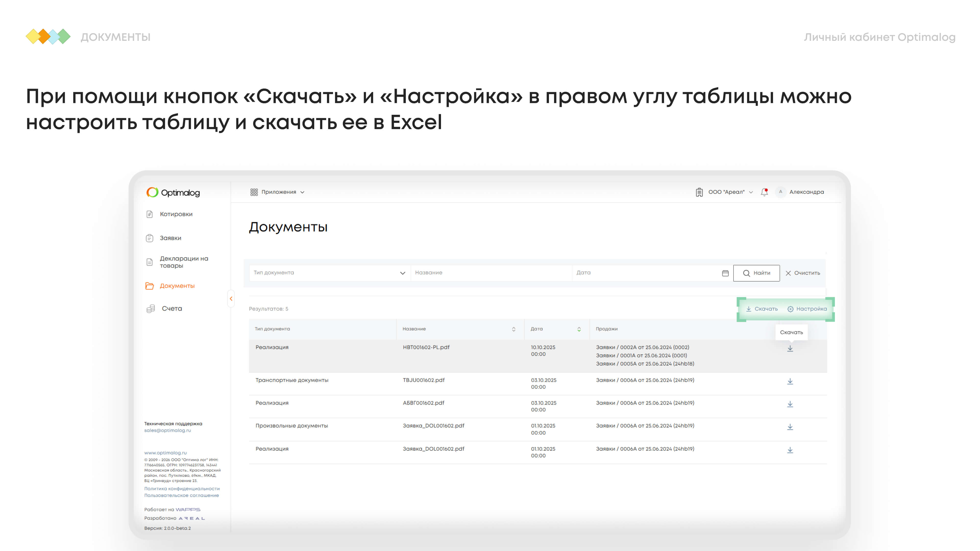This screenshot has height=551, width=980.
Task: Click the Александра user avatar
Action: pos(780,192)
